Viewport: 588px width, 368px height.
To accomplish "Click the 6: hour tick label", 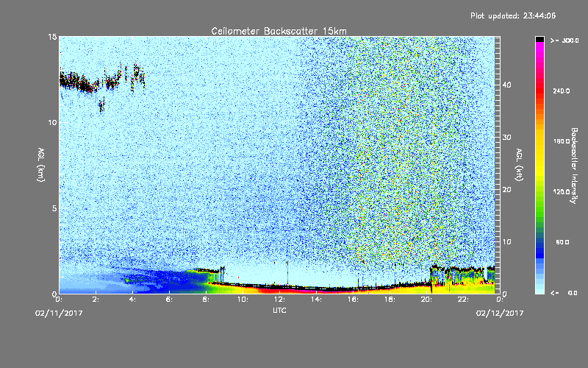I will [x=170, y=300].
